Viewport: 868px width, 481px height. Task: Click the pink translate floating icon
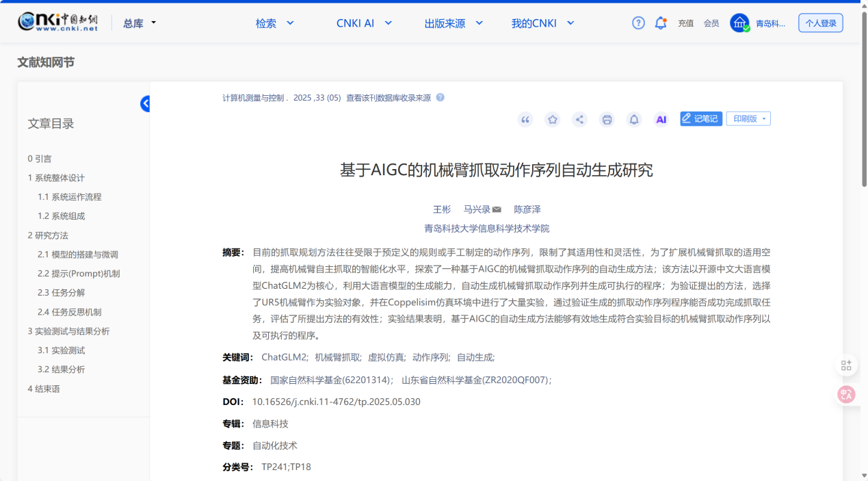tap(846, 394)
